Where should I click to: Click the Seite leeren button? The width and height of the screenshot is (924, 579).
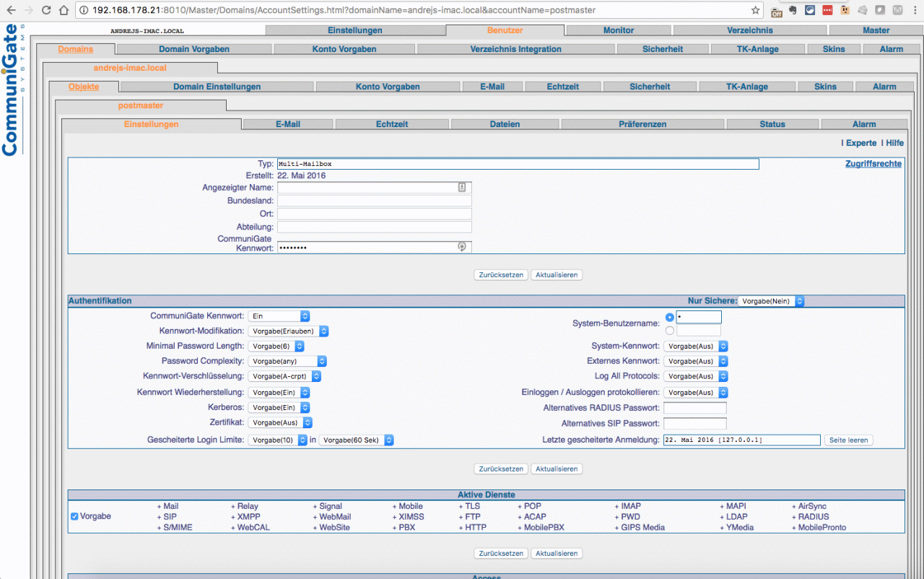click(849, 440)
